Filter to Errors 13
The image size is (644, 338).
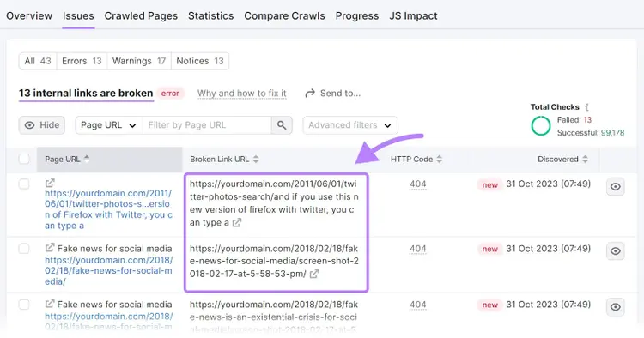coord(82,61)
